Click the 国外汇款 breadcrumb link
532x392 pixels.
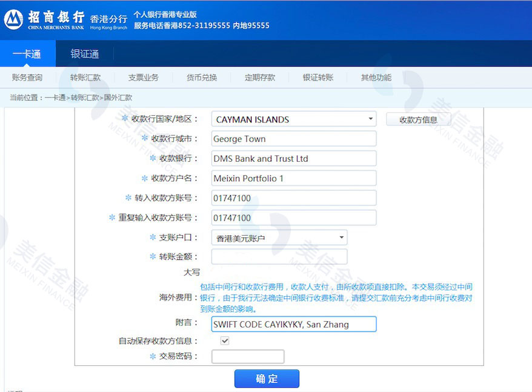coord(118,97)
